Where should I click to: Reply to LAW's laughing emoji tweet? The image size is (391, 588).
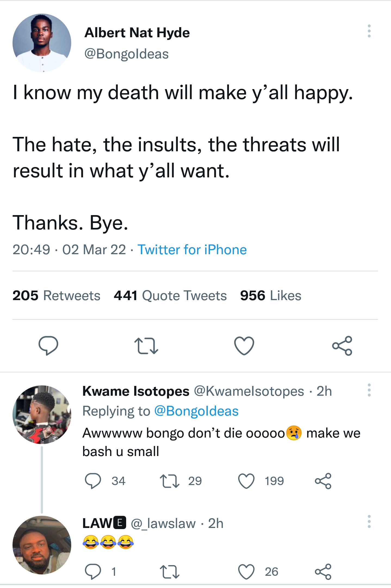(93, 572)
